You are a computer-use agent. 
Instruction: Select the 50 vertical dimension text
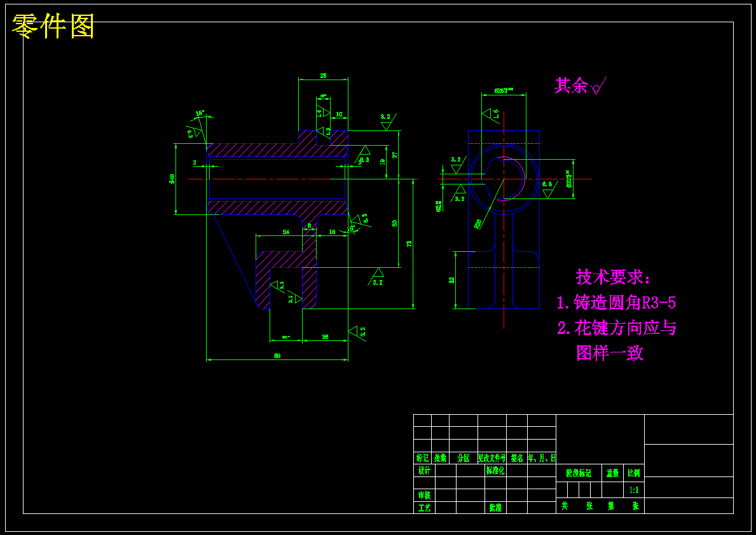[x=395, y=223]
